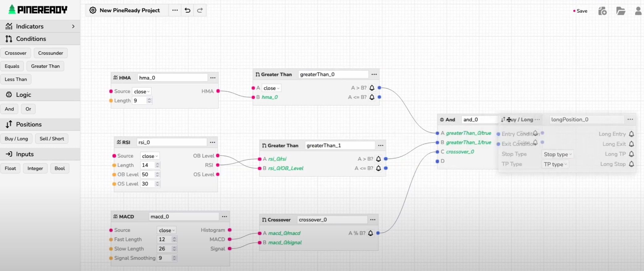644x271 pixels.
Task: Click the undo arrow in the toolbar
Action: click(187, 10)
